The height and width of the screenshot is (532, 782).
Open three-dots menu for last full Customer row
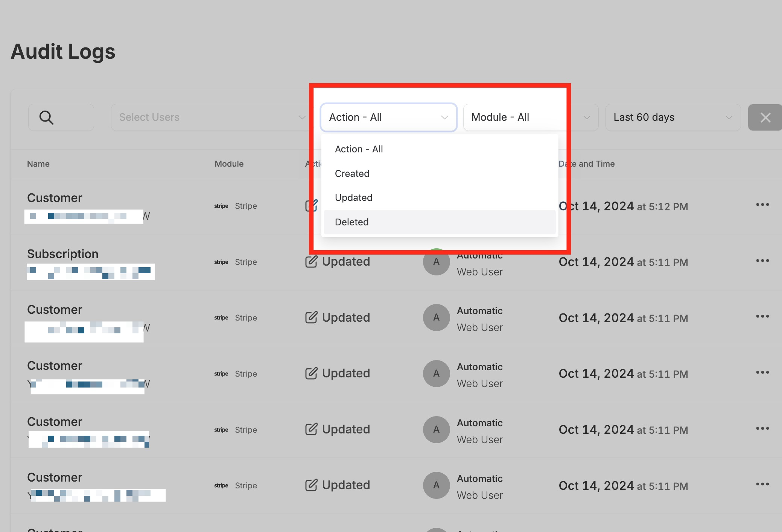click(762, 484)
